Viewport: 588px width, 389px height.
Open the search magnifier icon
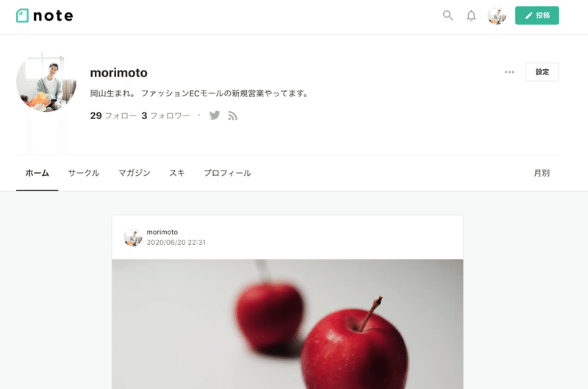click(x=448, y=15)
